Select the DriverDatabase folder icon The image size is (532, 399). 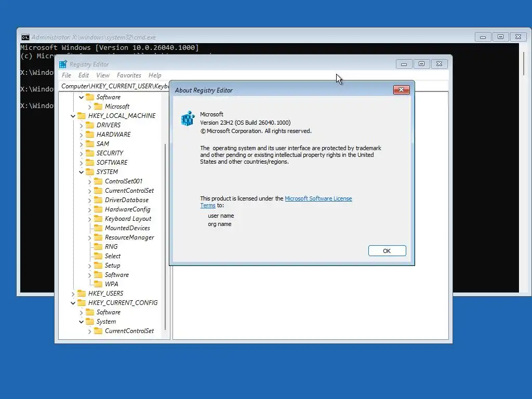(98, 200)
